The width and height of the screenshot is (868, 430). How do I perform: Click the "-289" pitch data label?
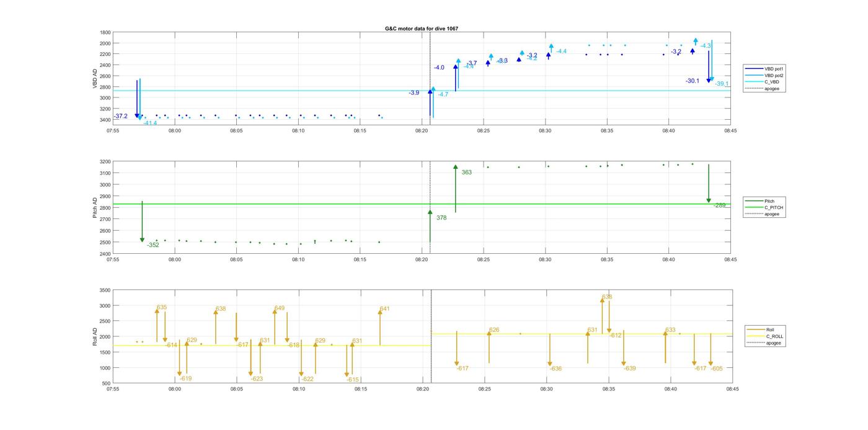(720, 205)
